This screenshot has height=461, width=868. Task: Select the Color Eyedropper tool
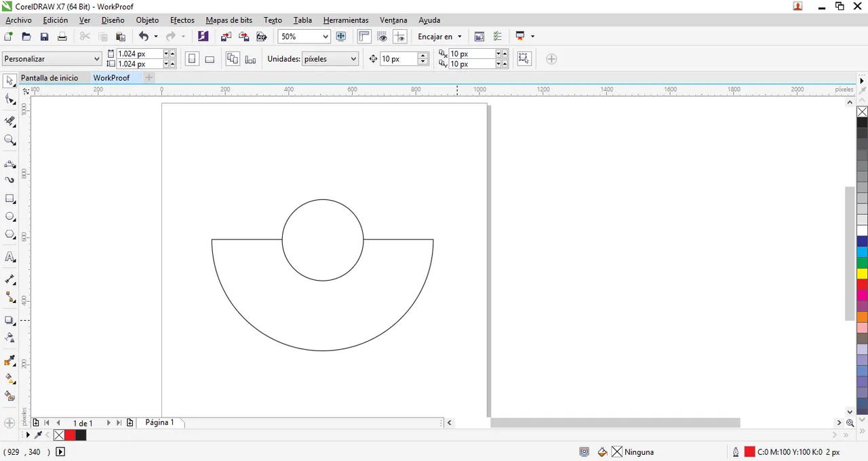click(x=9, y=361)
